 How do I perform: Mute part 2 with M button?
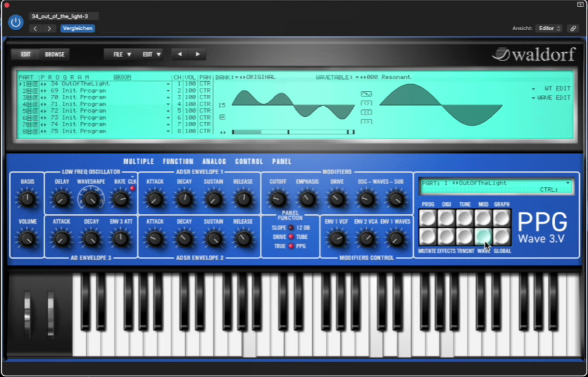coord(30,90)
